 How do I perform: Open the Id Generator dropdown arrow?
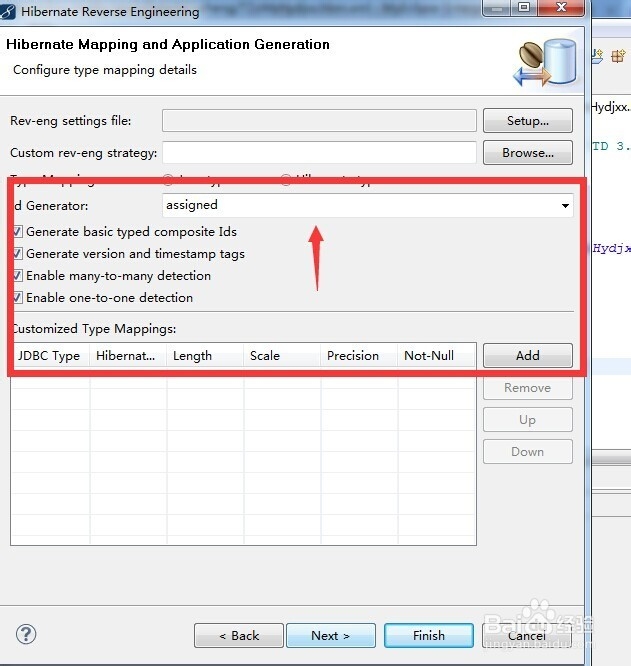click(x=565, y=206)
